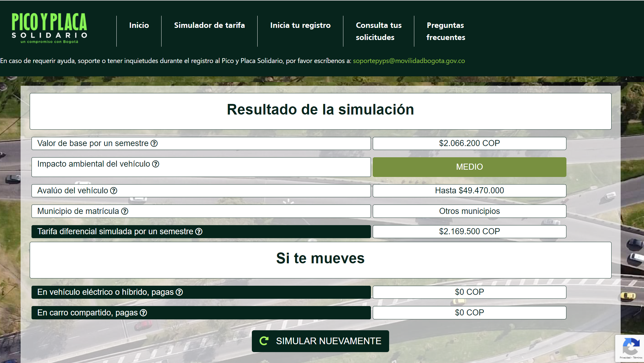Click help icon by Municipio de matrícula
The height and width of the screenshot is (363, 644).
[125, 211]
